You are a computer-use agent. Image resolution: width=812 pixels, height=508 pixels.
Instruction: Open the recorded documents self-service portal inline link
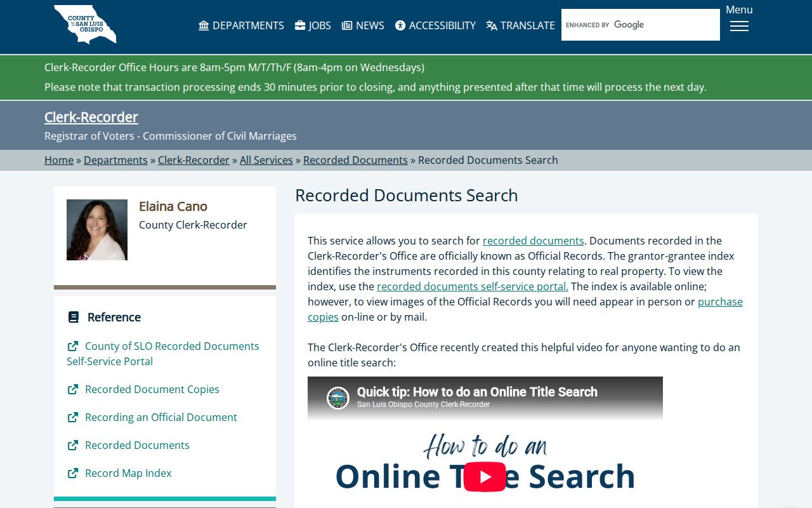tap(473, 286)
